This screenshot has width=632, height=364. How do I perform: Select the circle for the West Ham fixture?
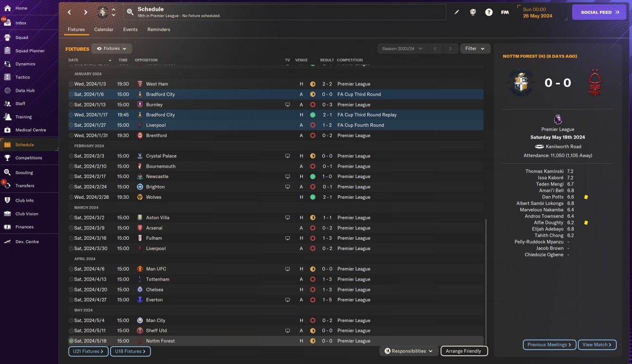[71, 84]
